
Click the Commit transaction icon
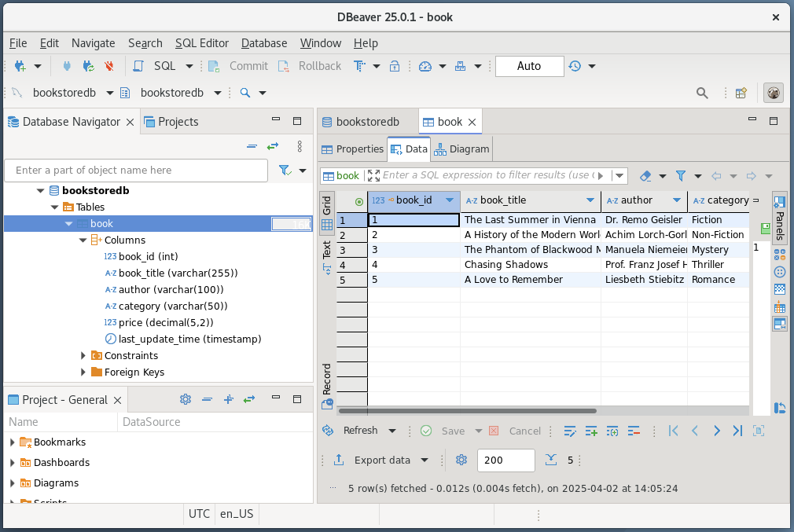coord(212,66)
